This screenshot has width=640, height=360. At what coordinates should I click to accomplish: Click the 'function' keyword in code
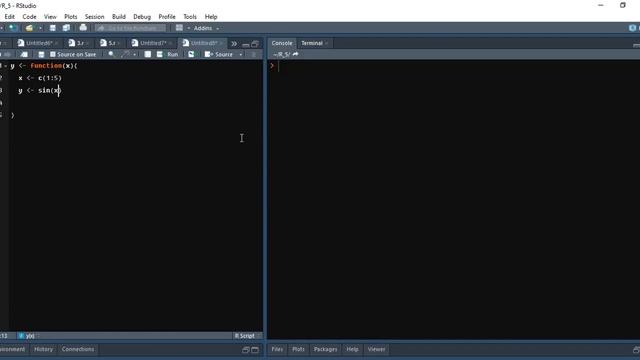coord(46,66)
